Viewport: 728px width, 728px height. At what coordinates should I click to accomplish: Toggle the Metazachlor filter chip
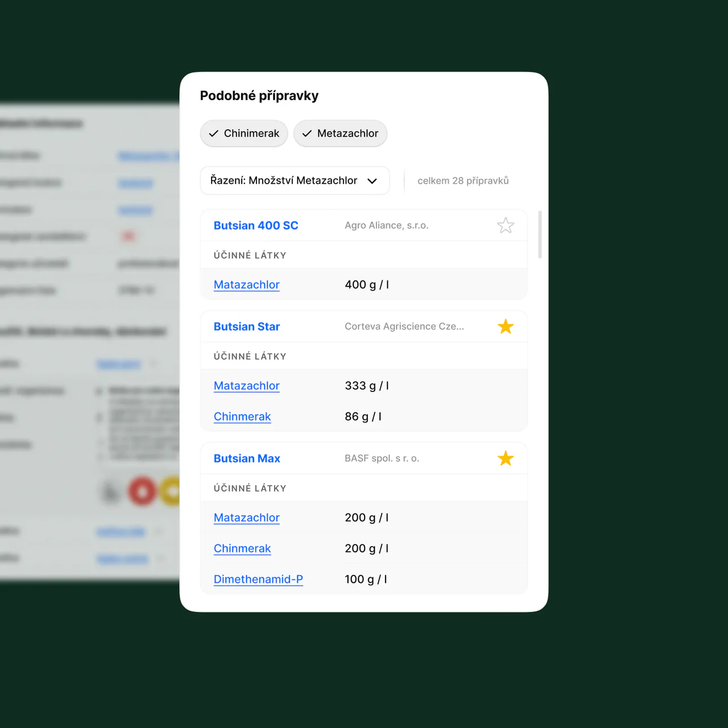[340, 134]
